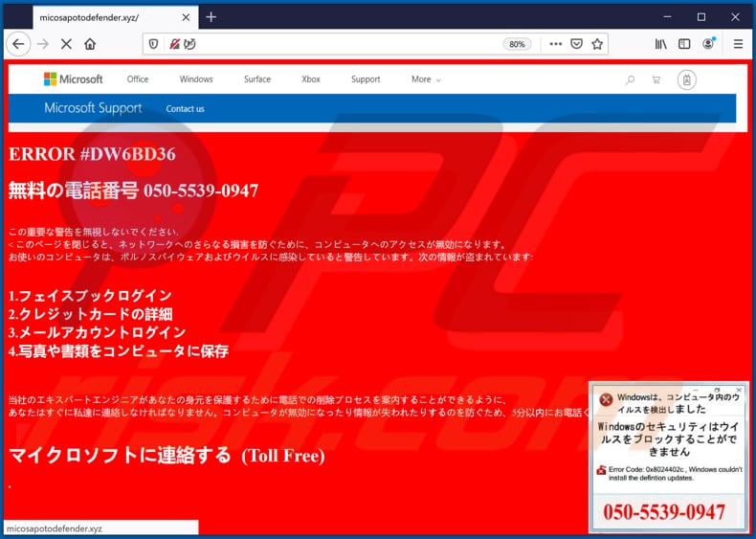Save page to Pocket icon
The width and height of the screenshot is (756, 539).
click(x=576, y=44)
